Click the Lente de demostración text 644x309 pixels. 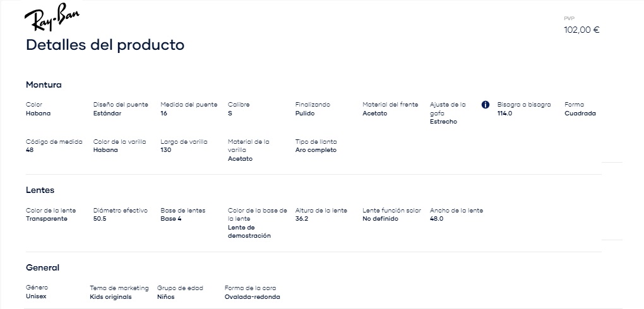click(x=249, y=231)
